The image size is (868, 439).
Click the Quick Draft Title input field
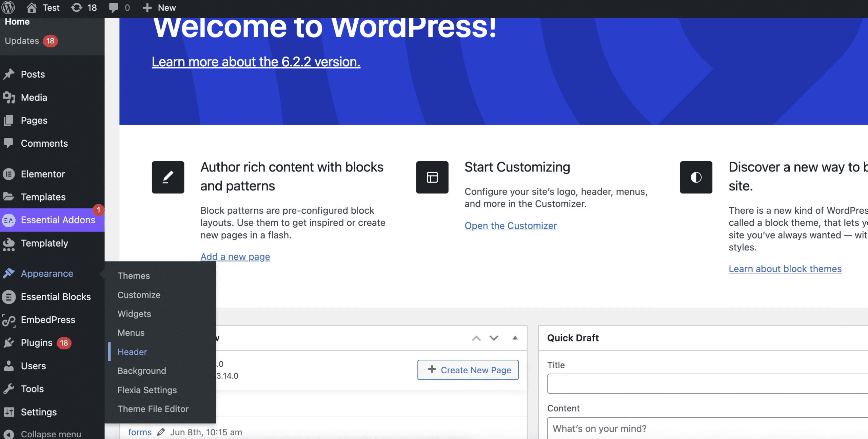click(708, 383)
